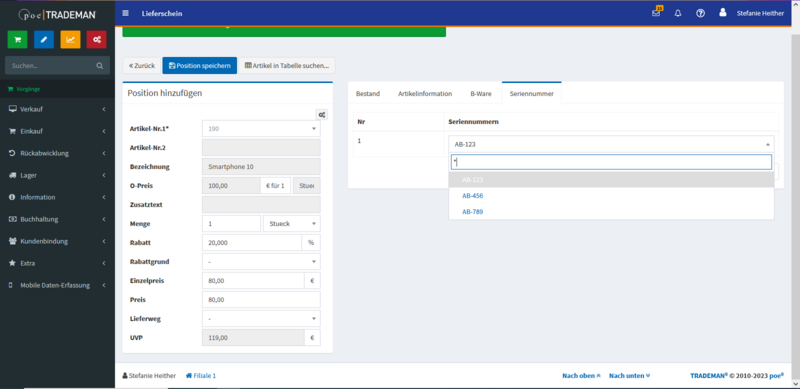
Task: Open the Rabattgrund dropdown
Action: [261, 262]
